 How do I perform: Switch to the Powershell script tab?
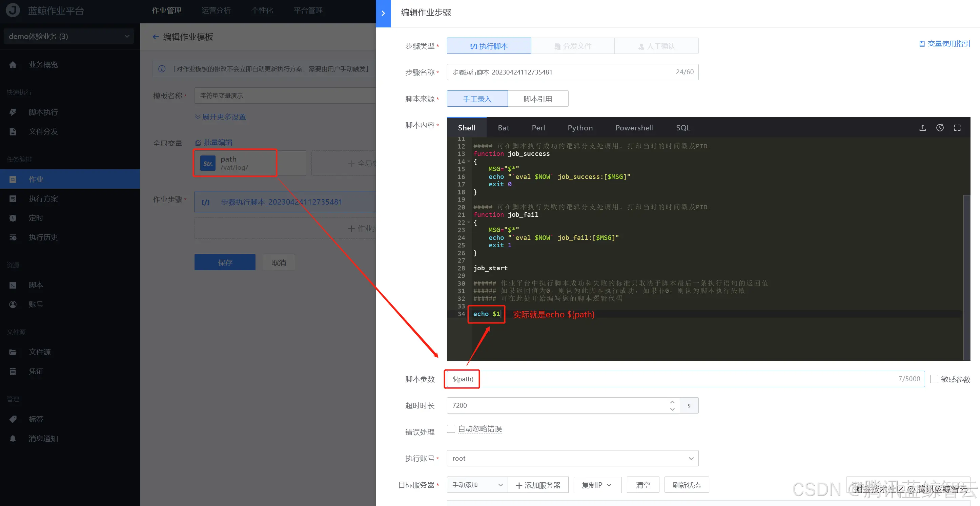[634, 128]
